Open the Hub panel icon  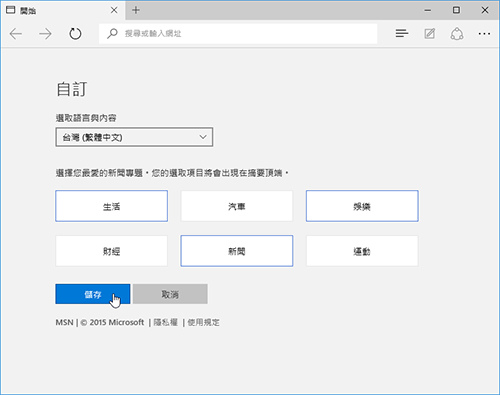coord(402,33)
